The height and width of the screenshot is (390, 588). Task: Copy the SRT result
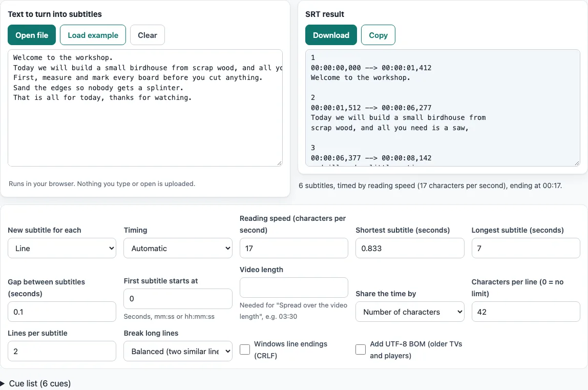[x=378, y=35]
